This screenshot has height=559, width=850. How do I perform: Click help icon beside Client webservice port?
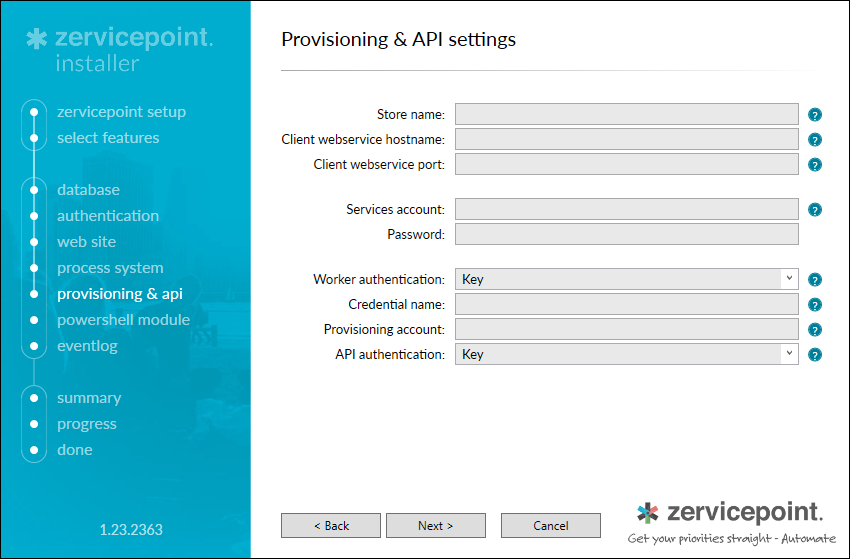pyautogui.click(x=815, y=165)
